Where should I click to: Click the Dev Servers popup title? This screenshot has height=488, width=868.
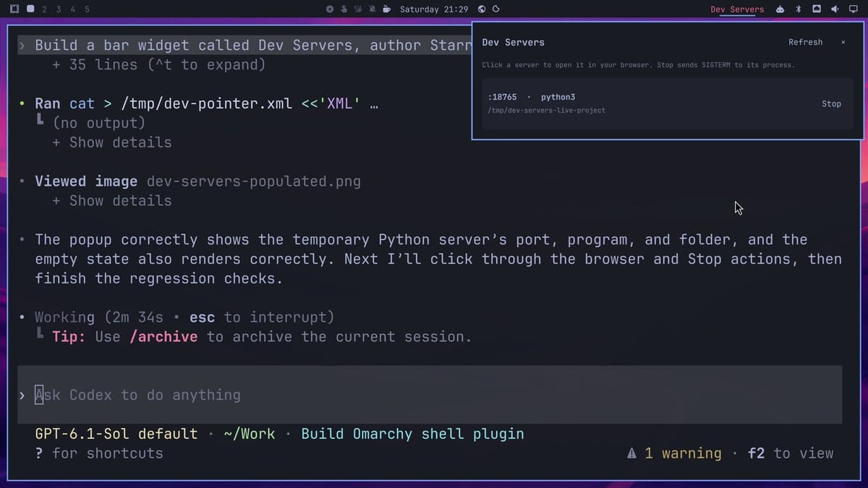(x=514, y=42)
